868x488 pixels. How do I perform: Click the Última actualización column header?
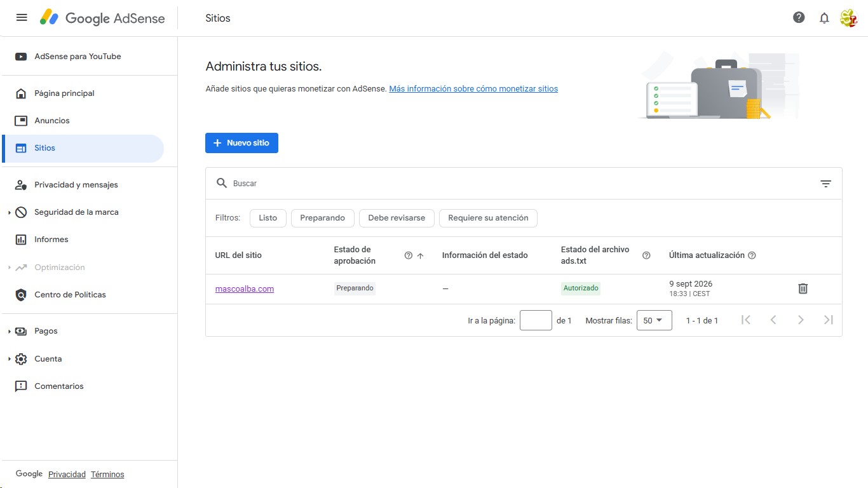click(x=707, y=255)
